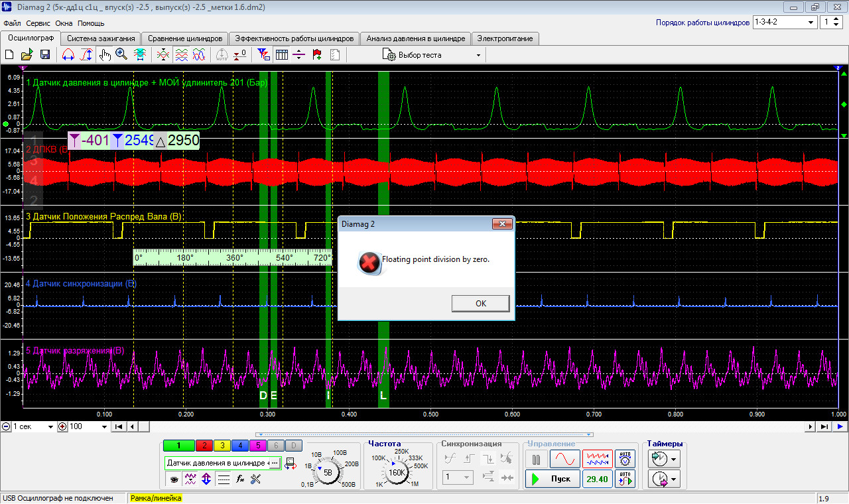Screen dimensions: 849x504
Task: Select the vertical stretch tool icon
Action: click(x=86, y=55)
